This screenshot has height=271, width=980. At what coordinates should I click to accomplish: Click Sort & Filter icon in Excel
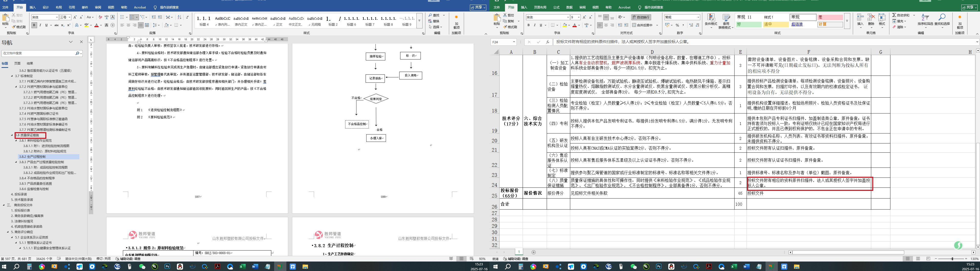(925, 20)
